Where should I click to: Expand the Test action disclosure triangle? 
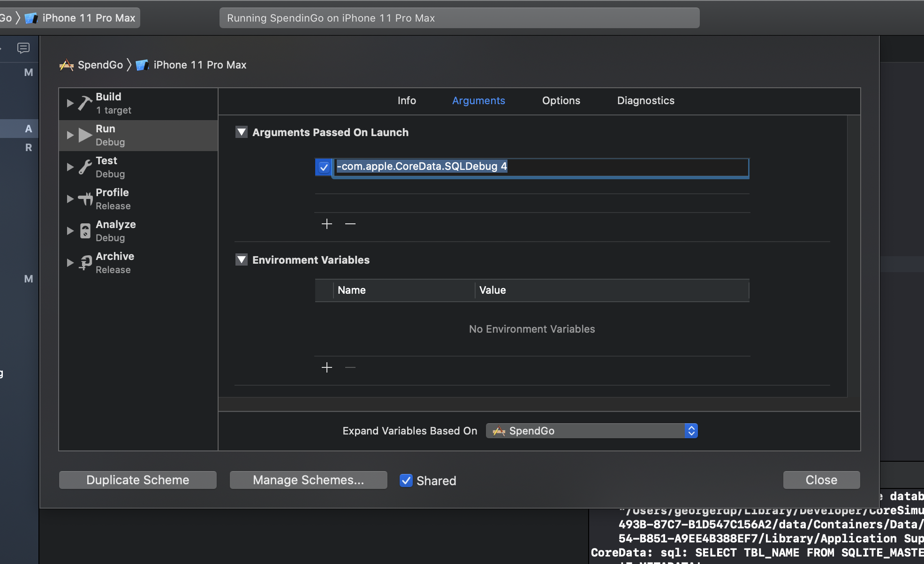(70, 167)
